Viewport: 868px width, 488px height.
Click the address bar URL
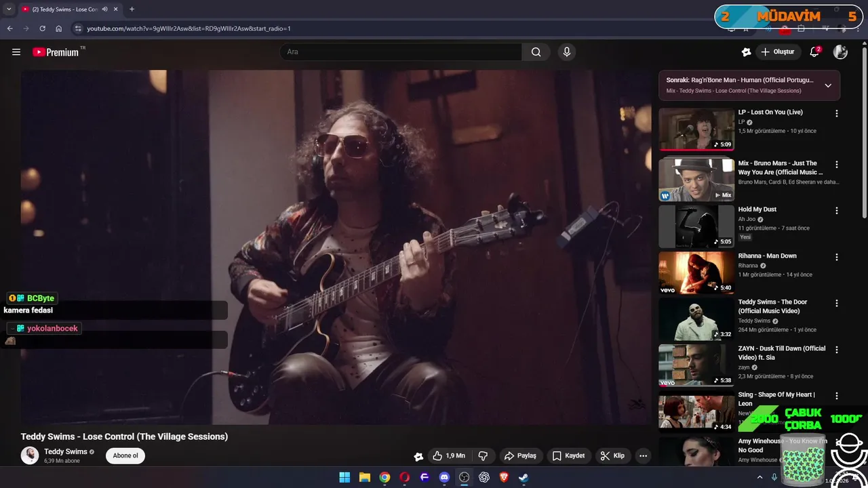click(x=189, y=28)
